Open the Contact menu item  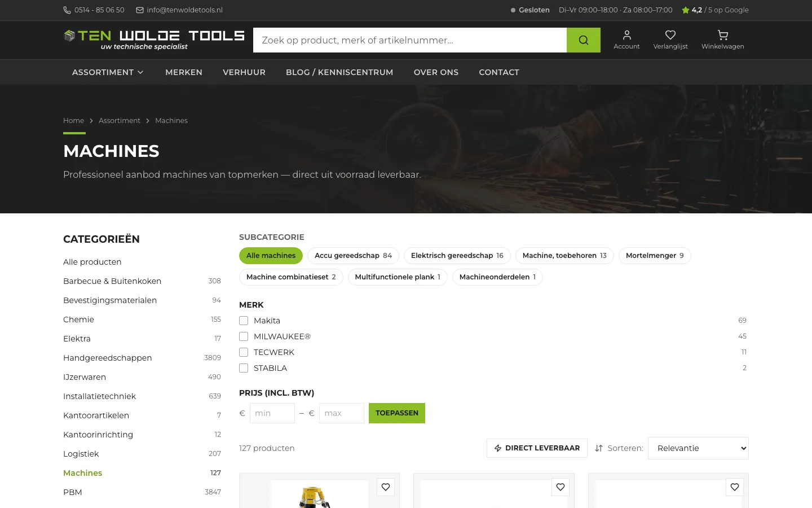click(x=499, y=72)
